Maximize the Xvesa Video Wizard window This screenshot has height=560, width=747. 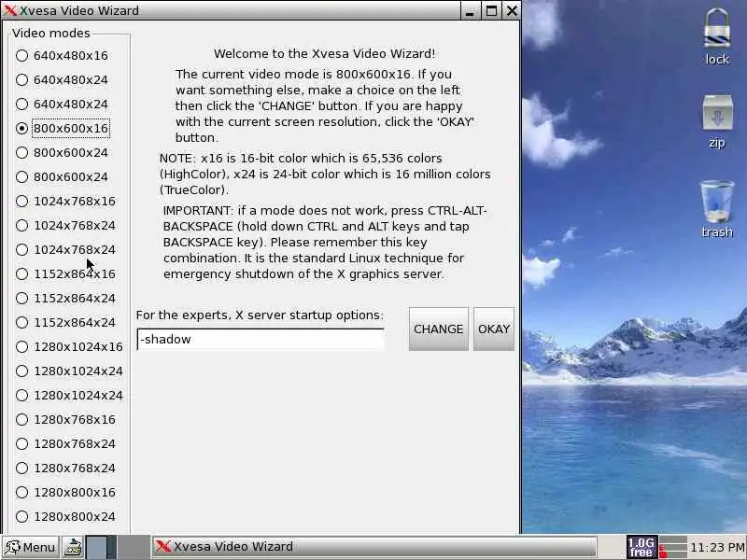pos(491,10)
